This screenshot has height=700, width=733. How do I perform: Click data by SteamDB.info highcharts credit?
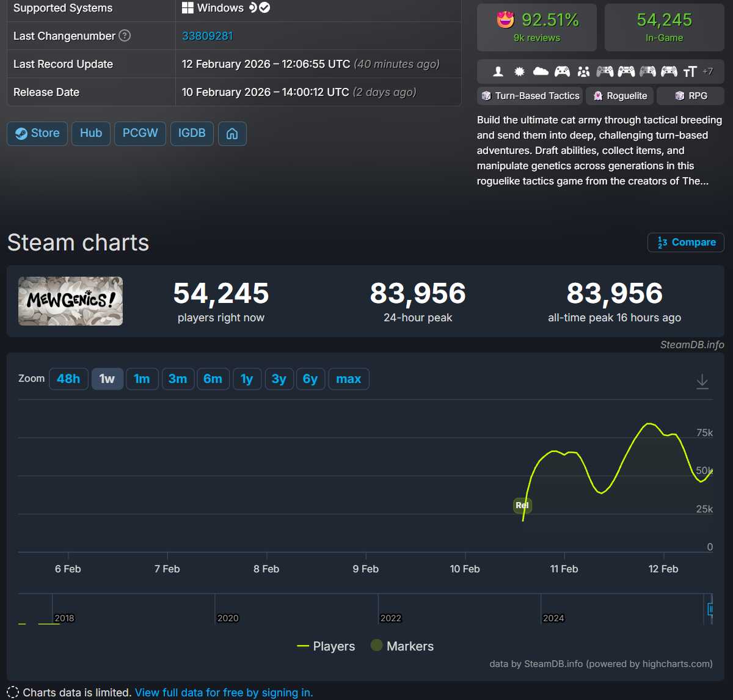(x=601, y=664)
